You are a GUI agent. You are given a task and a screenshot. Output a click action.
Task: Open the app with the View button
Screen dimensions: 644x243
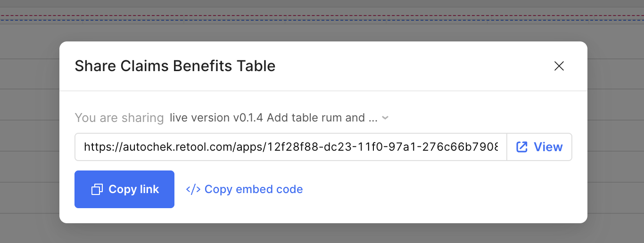(x=539, y=147)
